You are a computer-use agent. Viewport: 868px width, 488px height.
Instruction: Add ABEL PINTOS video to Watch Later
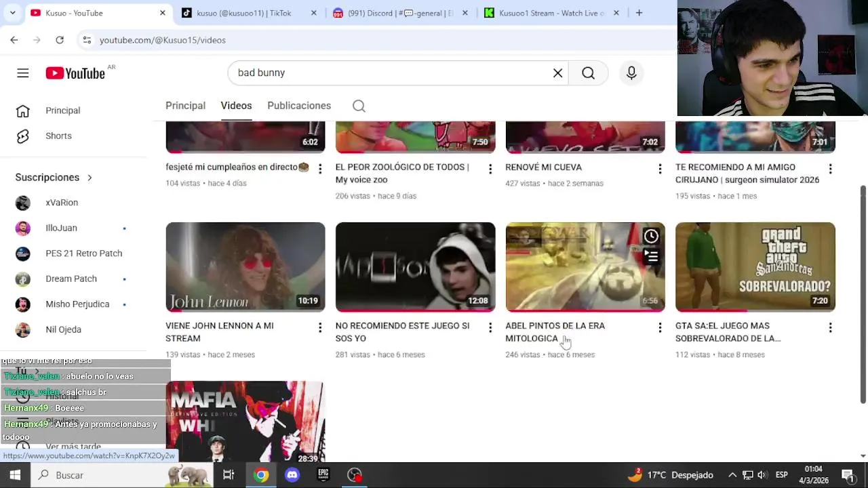651,236
